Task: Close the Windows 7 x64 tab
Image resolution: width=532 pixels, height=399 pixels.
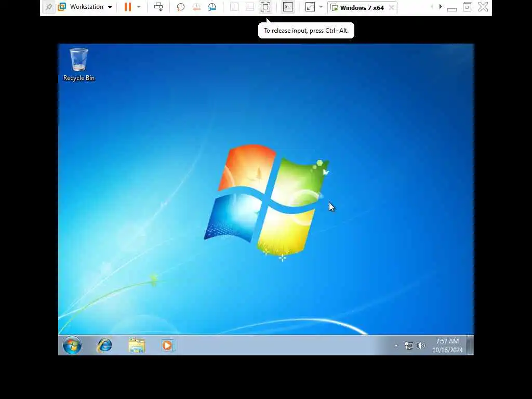Action: click(392, 7)
